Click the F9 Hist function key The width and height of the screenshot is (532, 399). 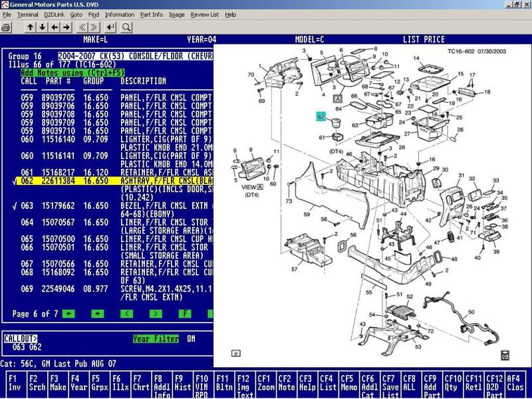pos(184,385)
